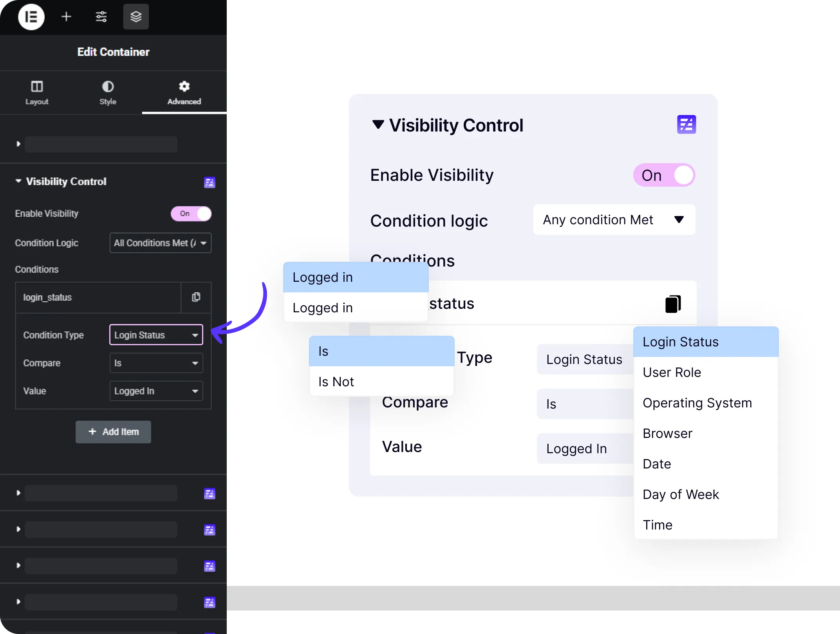This screenshot has height=634, width=840.
Task: Click the plus add element icon
Action: pos(66,17)
